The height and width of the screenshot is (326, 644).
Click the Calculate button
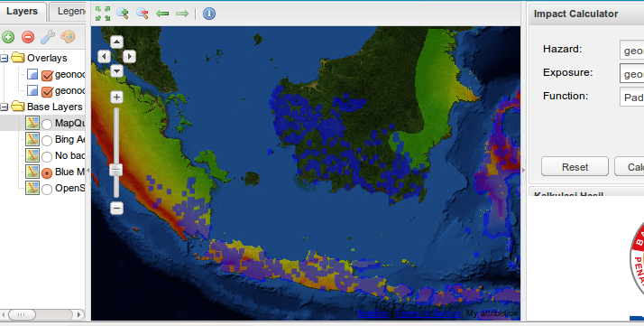click(x=630, y=166)
